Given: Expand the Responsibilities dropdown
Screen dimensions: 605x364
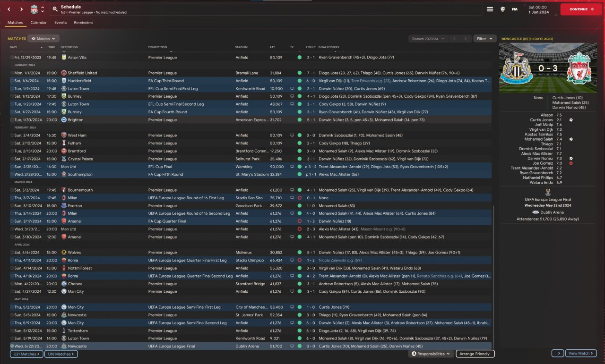Looking at the screenshot, I should [431, 354].
